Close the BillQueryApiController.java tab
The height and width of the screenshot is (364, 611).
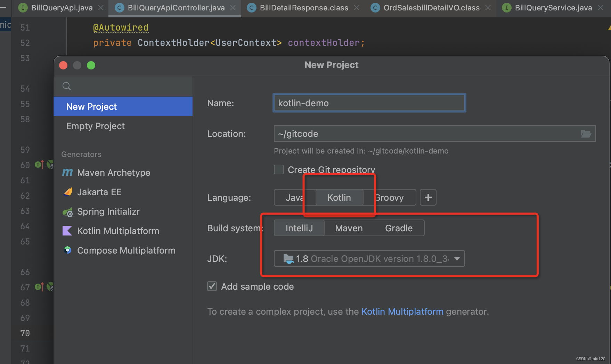[x=233, y=8]
